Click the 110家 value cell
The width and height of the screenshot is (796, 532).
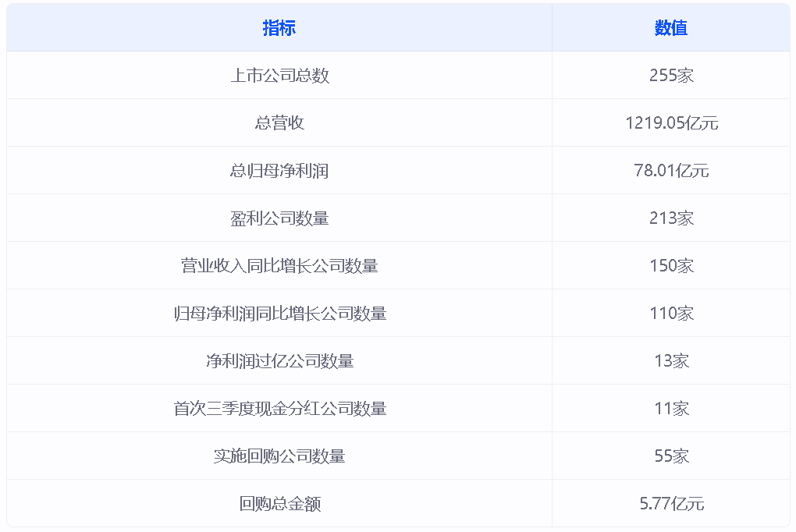click(671, 314)
